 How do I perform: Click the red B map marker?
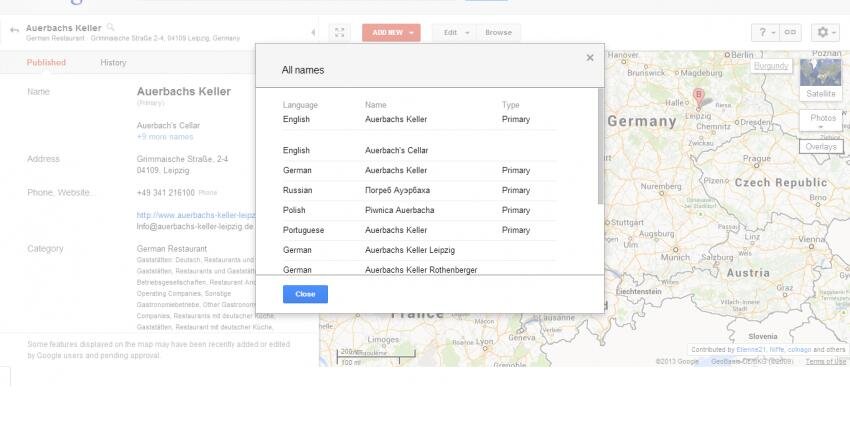pos(699,99)
